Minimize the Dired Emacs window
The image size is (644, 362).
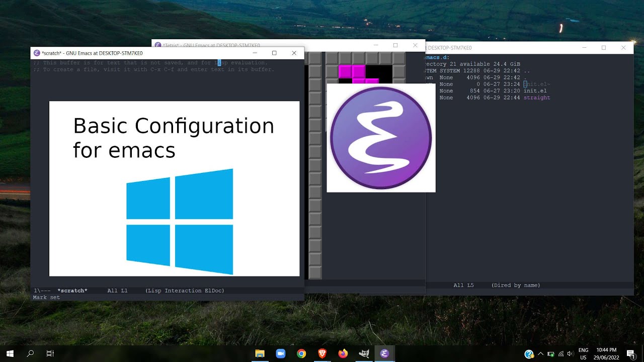tap(584, 48)
